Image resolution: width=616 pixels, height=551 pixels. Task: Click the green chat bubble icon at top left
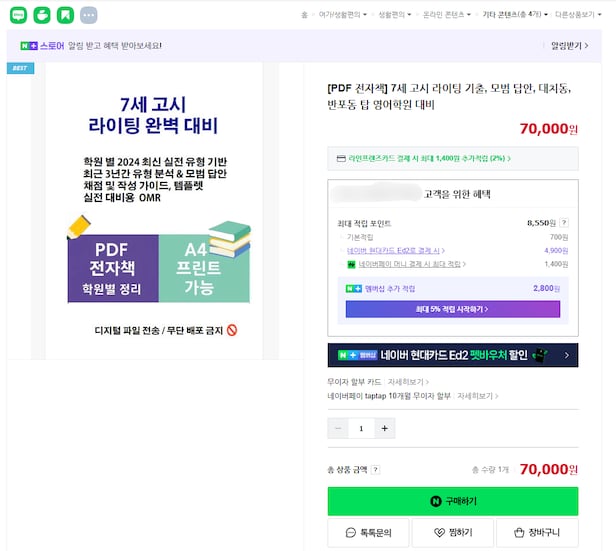(x=16, y=15)
